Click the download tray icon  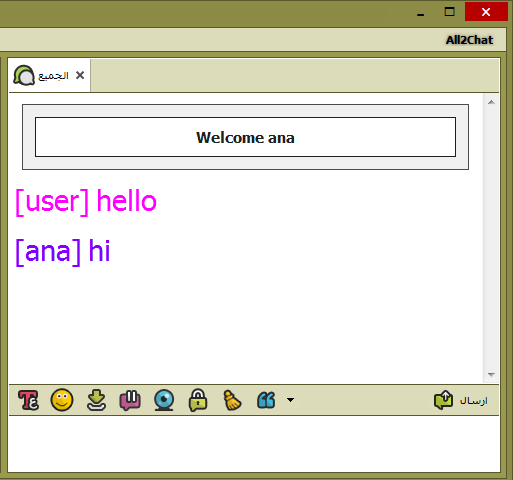tap(96, 400)
